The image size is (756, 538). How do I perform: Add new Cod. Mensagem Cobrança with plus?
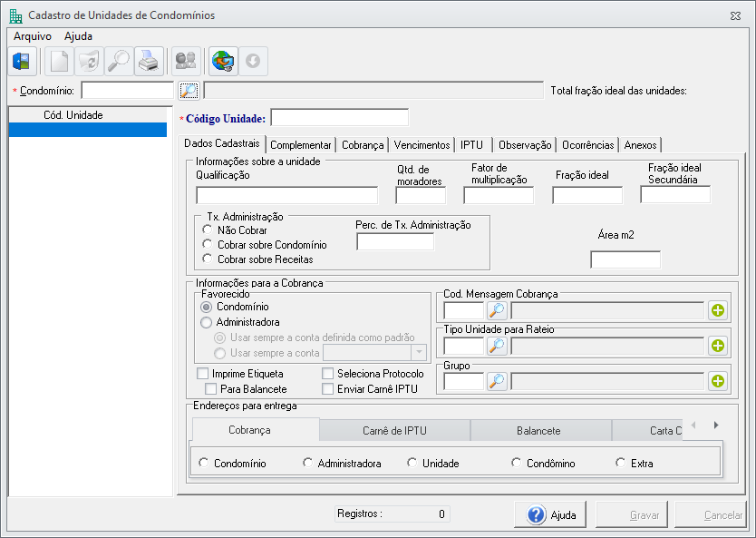(718, 310)
